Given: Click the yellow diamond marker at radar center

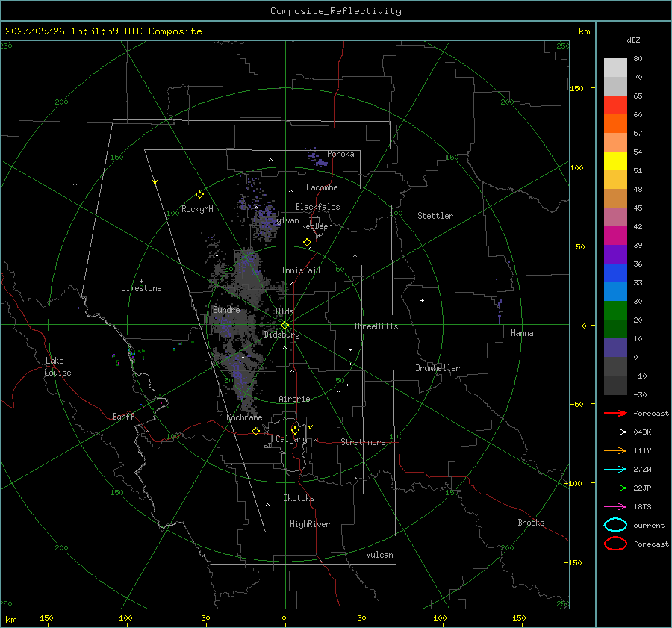Looking at the screenshot, I should pos(284,326).
